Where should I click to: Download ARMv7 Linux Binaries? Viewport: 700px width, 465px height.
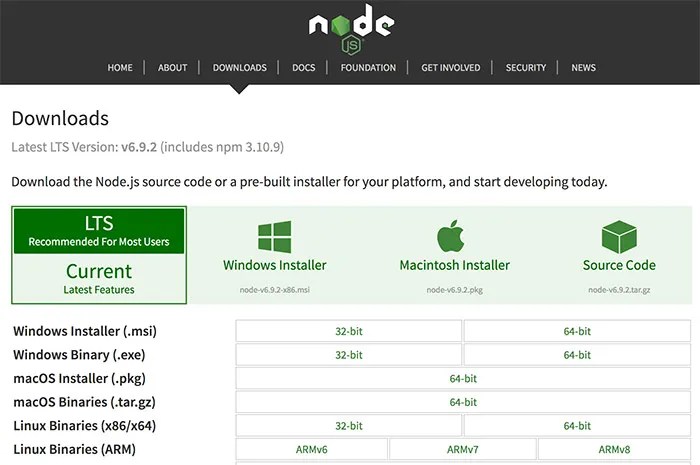[x=462, y=449]
